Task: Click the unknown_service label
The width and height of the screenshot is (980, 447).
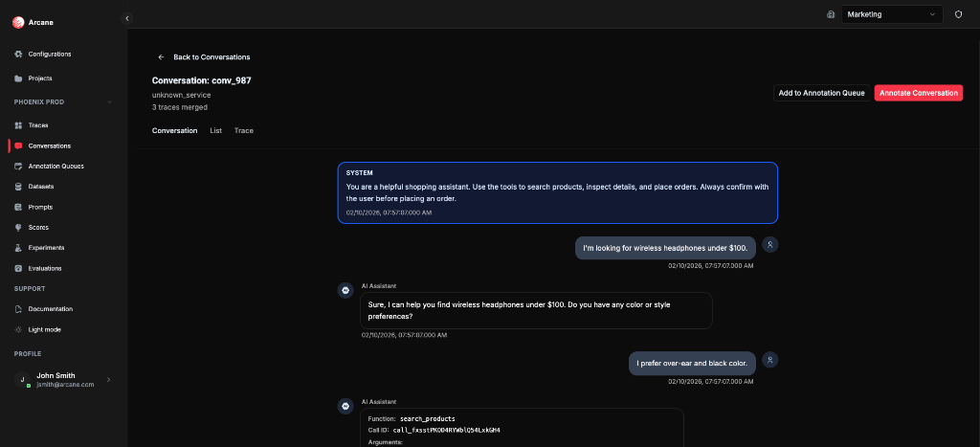Action: (181, 95)
